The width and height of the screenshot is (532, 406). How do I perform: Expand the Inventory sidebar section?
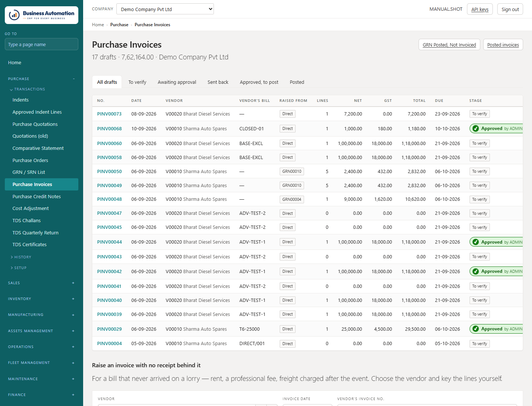click(x=41, y=299)
